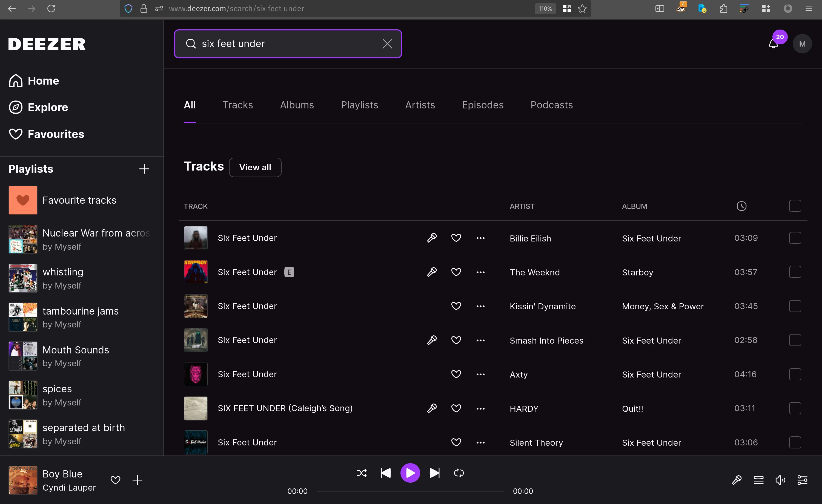Switch to the Podcasts tab
This screenshot has height=504, width=822.
pyautogui.click(x=551, y=105)
